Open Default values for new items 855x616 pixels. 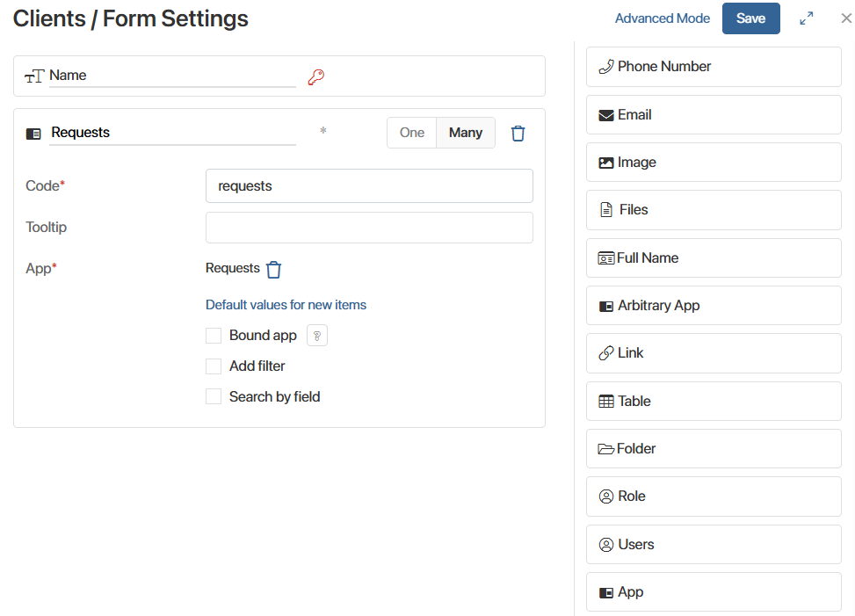tap(286, 305)
